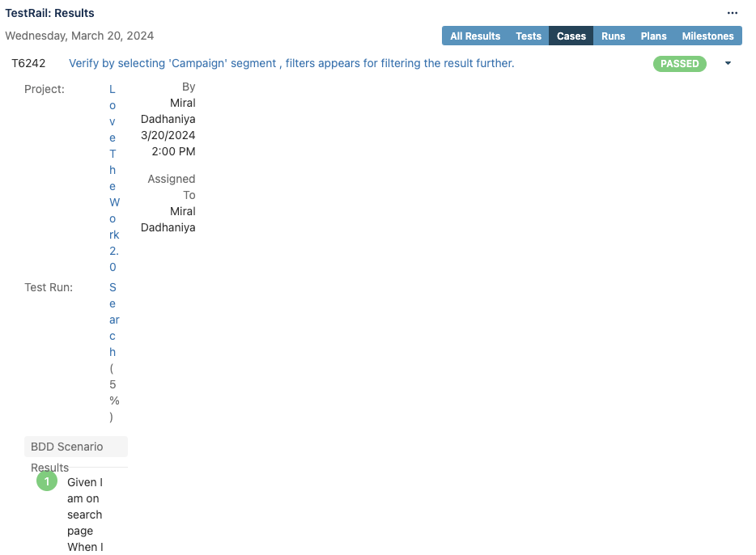Viewport: 756px width, 555px height.
Task: Open the LoveTheWork 2.0 project link
Action: point(114,178)
